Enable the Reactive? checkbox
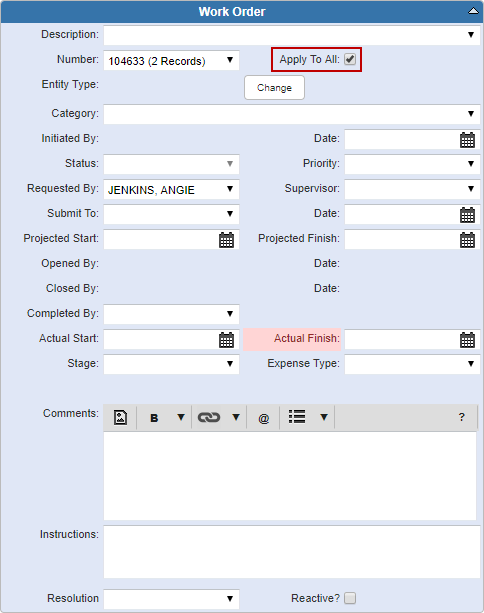Viewport: 484px width, 613px height. point(350,598)
